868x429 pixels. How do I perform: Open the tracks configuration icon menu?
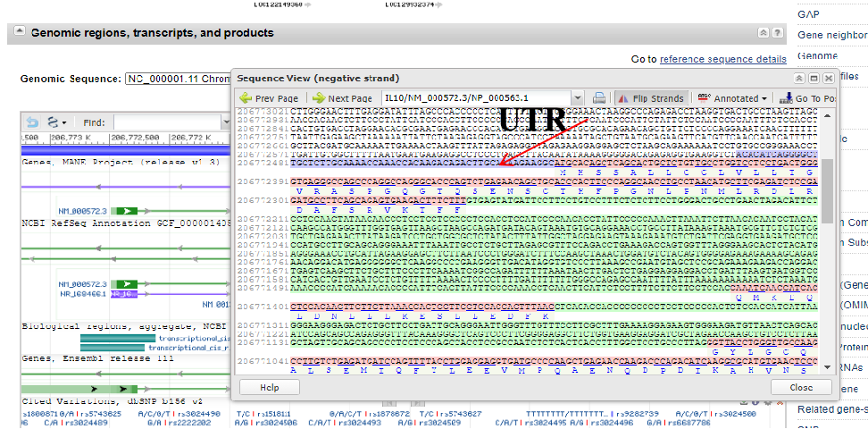tap(55, 122)
